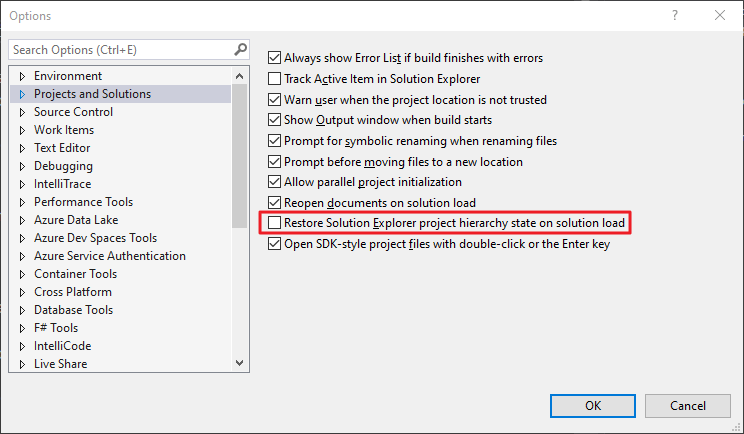Expand the Environment node

click(x=21, y=76)
